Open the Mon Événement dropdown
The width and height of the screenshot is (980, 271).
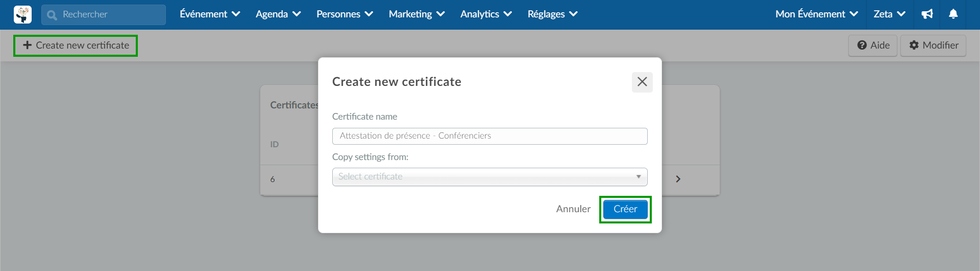817,14
